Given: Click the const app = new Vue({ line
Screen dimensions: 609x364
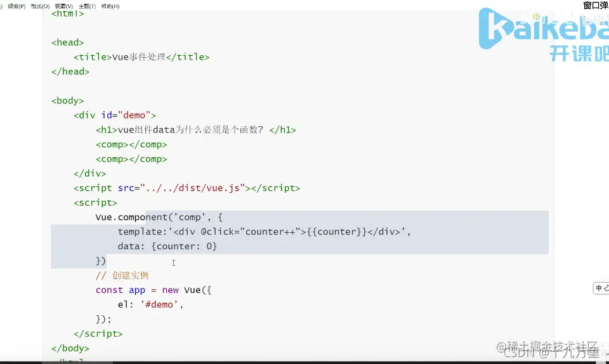Looking at the screenshot, I should point(154,290).
